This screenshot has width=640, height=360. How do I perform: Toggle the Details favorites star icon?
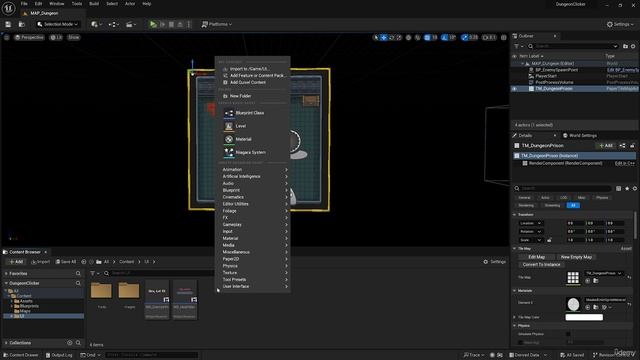(627, 188)
